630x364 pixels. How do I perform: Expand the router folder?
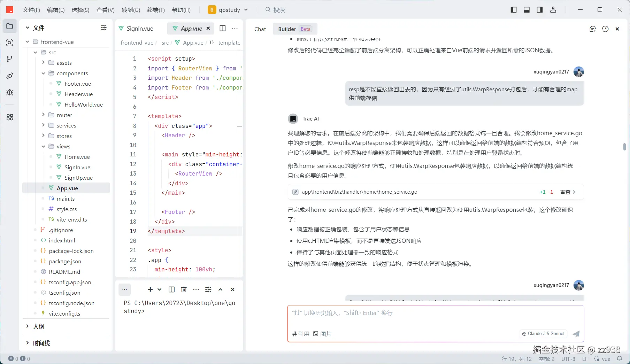(x=43, y=115)
